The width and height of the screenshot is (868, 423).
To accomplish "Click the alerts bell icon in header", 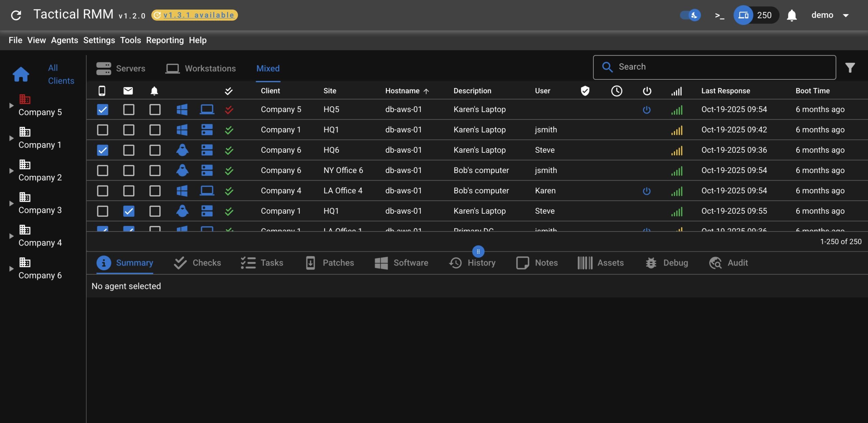I will [x=791, y=15].
